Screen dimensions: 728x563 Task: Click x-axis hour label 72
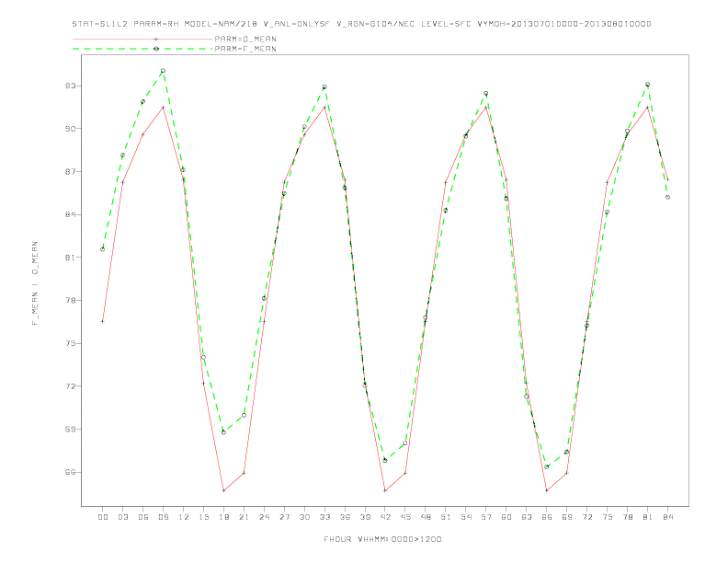point(586,517)
